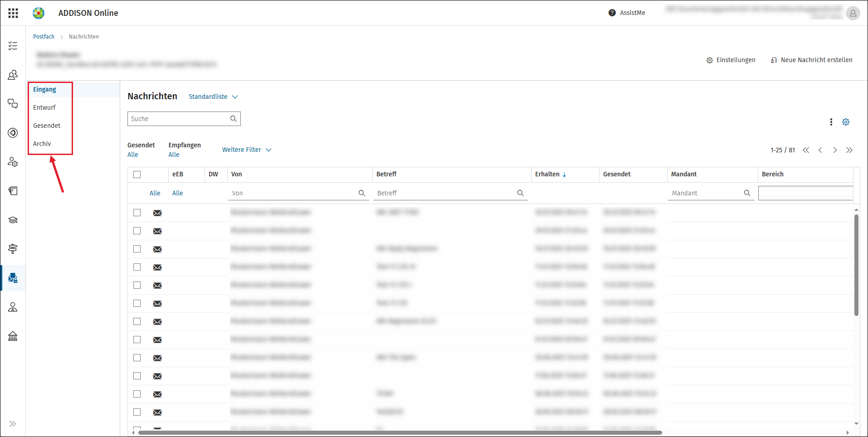Click the horizontal scrollbar under the table

[400, 433]
